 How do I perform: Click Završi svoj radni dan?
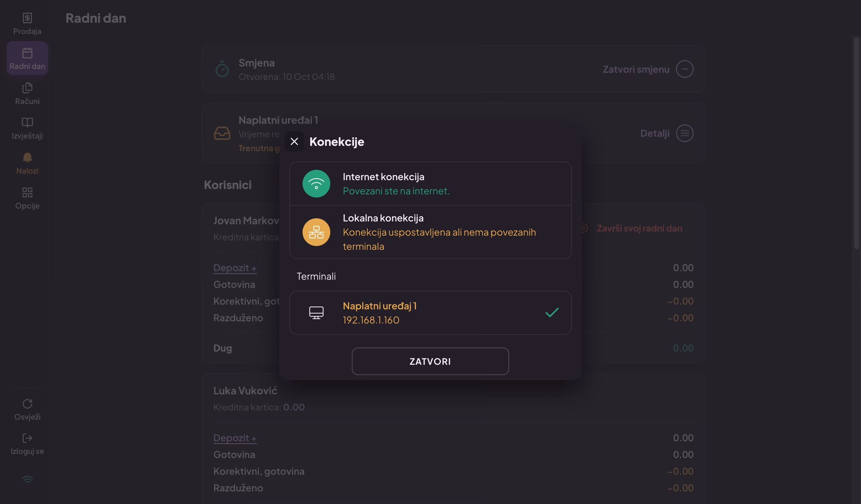click(x=639, y=228)
